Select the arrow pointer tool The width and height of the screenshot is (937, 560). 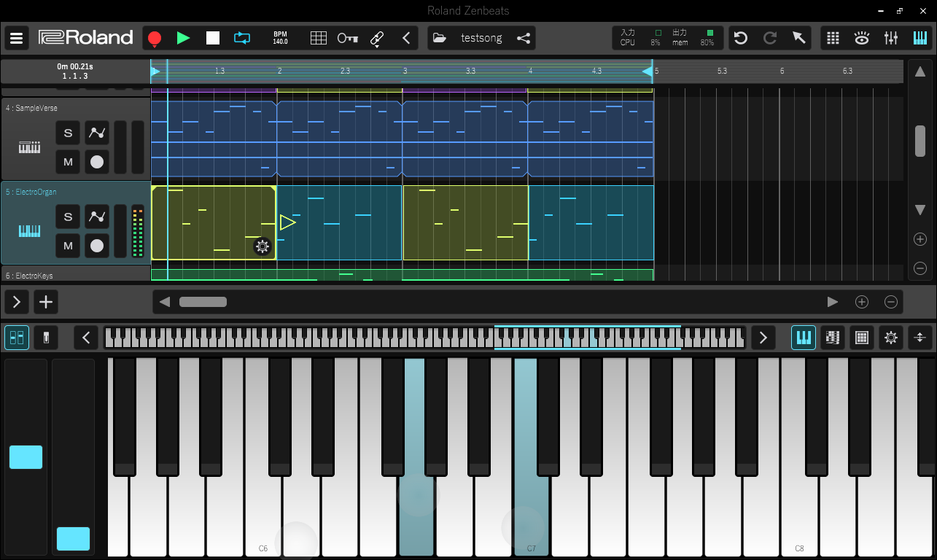pos(799,38)
